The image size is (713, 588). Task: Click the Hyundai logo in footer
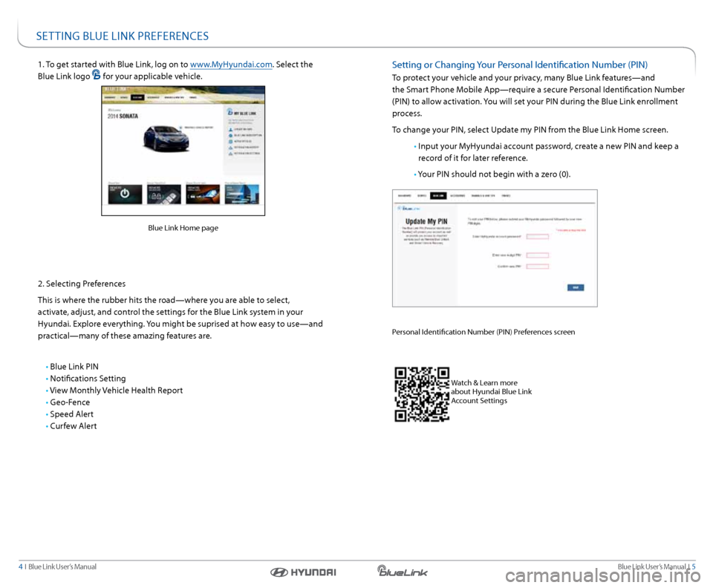click(303, 572)
